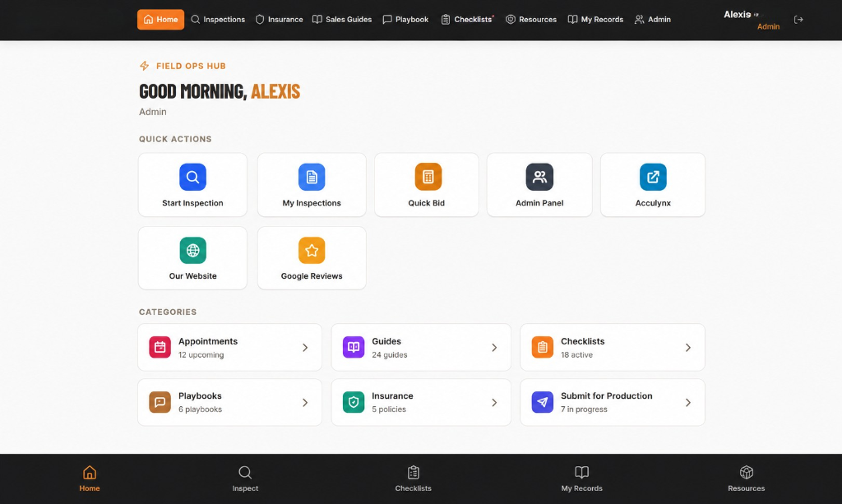Open Playbook in the top navigation
This screenshot has height=504, width=842.
(x=405, y=20)
